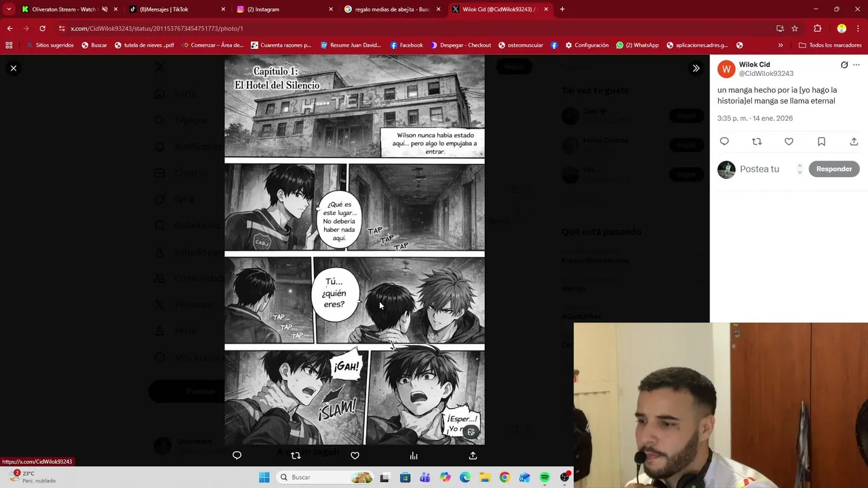Launch Microsoft Store from taskbar

click(405, 477)
